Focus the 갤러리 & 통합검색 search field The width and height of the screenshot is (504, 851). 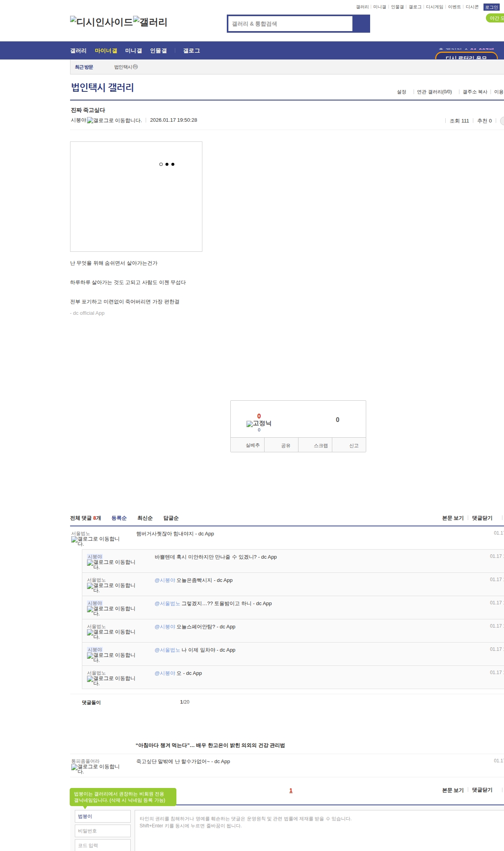click(x=291, y=24)
